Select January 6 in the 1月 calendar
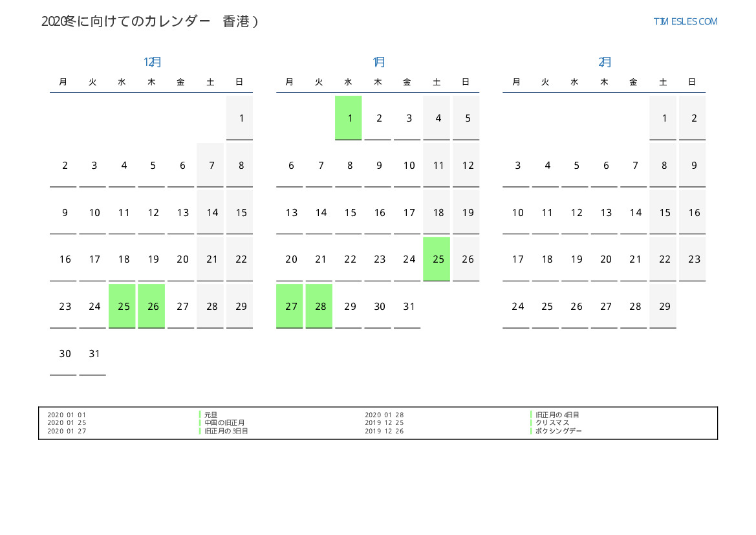The height and width of the screenshot is (535, 756). pyautogui.click(x=290, y=166)
